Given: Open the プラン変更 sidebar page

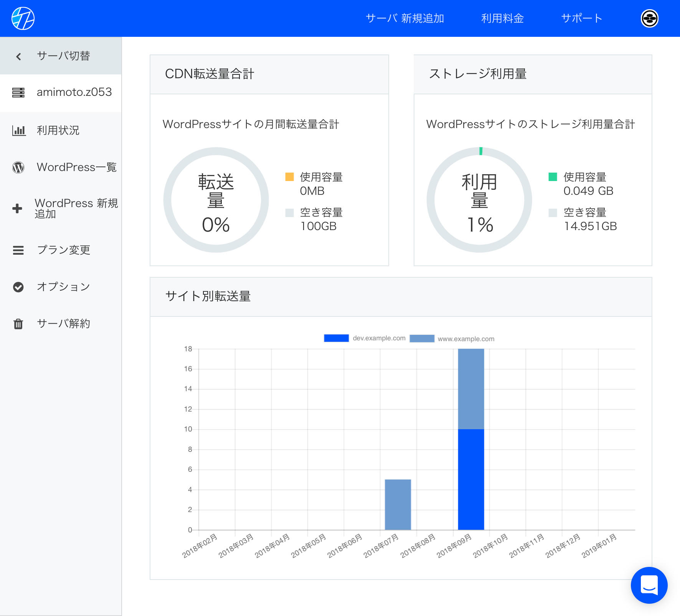Looking at the screenshot, I should [x=61, y=250].
